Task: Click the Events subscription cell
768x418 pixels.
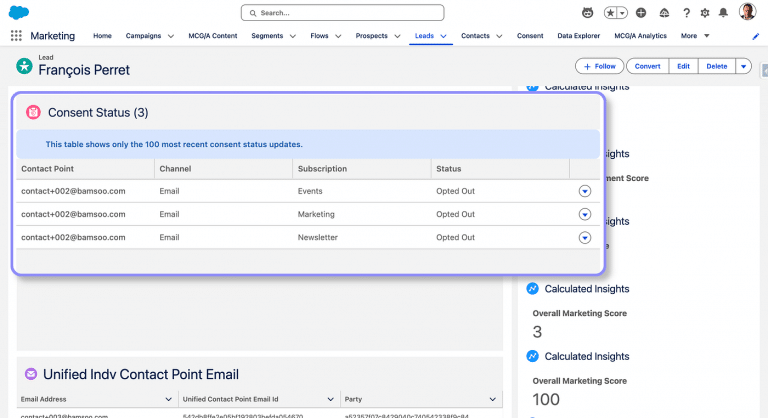Action: tap(310, 191)
